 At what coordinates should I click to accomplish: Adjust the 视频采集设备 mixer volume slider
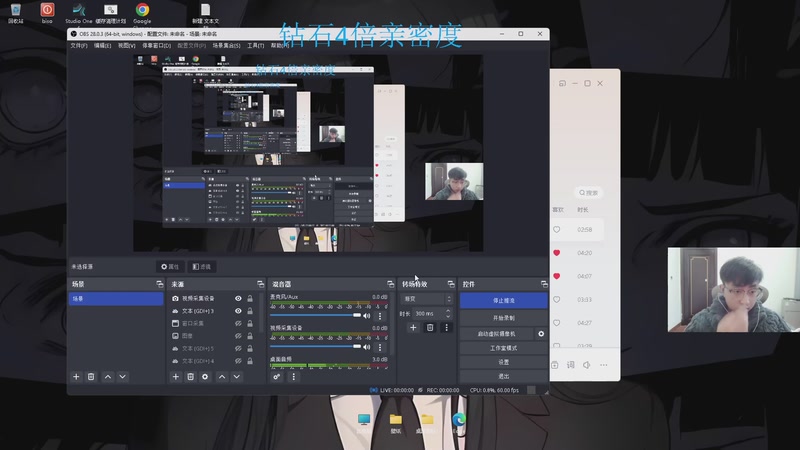[315, 346]
